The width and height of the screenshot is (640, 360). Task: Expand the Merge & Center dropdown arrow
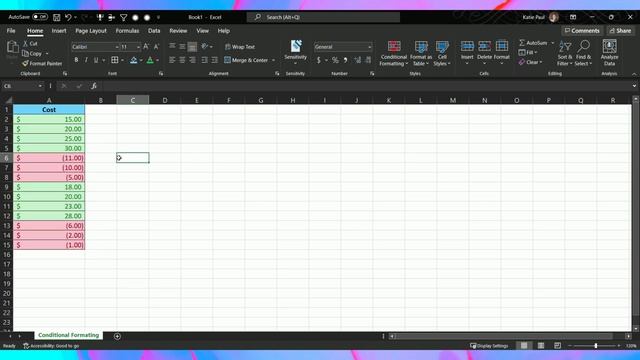273,60
